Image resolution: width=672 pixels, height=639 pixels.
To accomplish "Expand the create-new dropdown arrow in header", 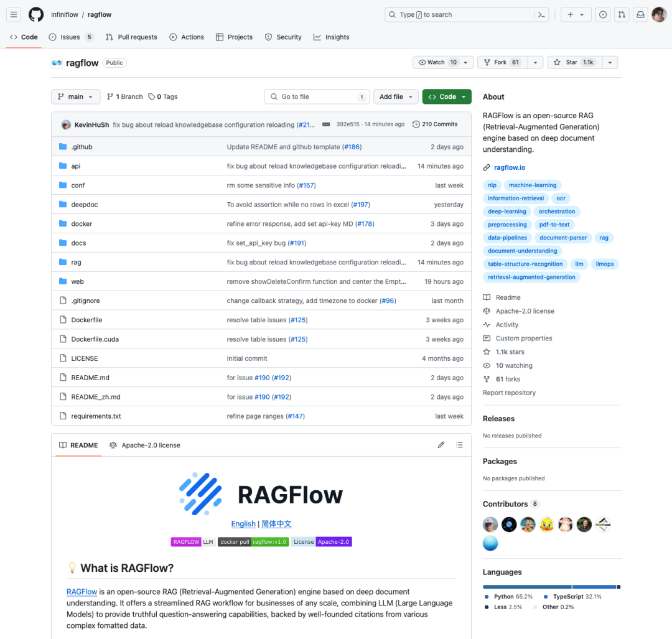I will 582,14.
